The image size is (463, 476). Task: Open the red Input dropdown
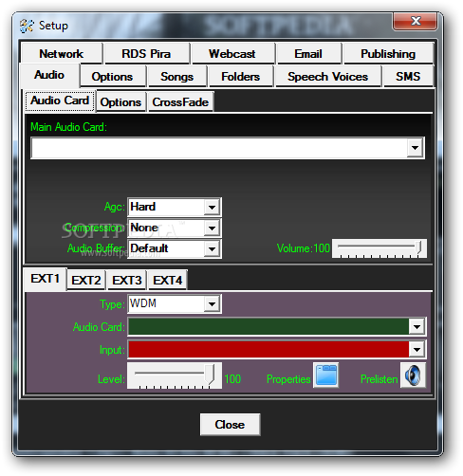417,349
